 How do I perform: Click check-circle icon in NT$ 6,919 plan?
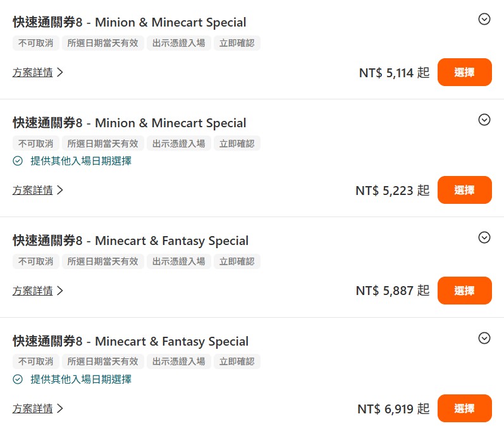[18, 379]
